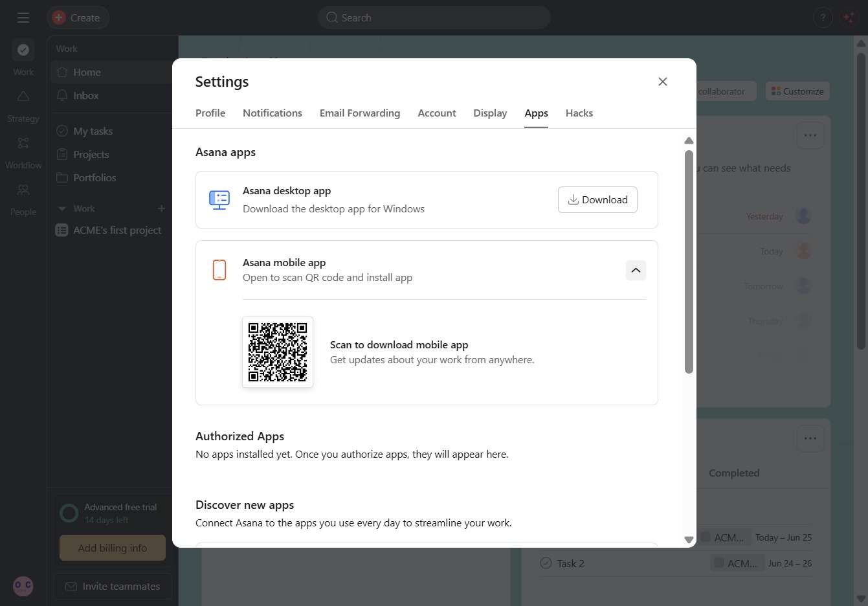Mark Task 2 complete with its check circle
Viewport: 868px width, 606px height.
click(546, 563)
